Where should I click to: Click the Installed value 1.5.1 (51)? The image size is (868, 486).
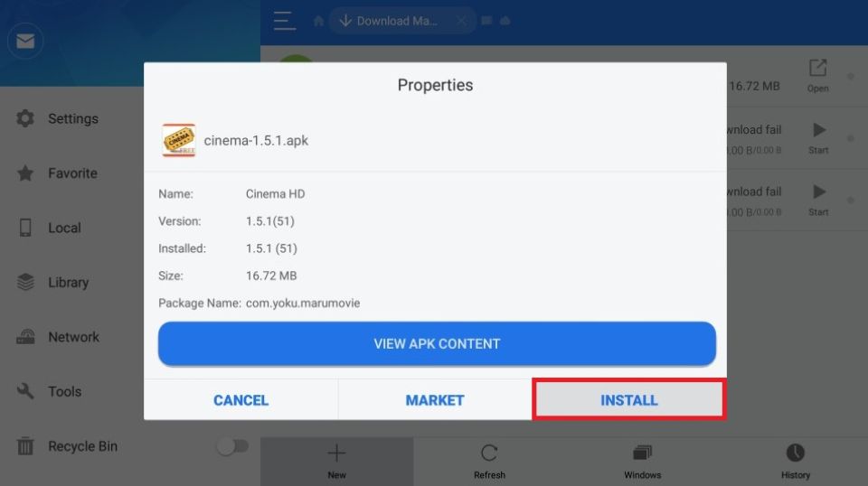coord(271,248)
